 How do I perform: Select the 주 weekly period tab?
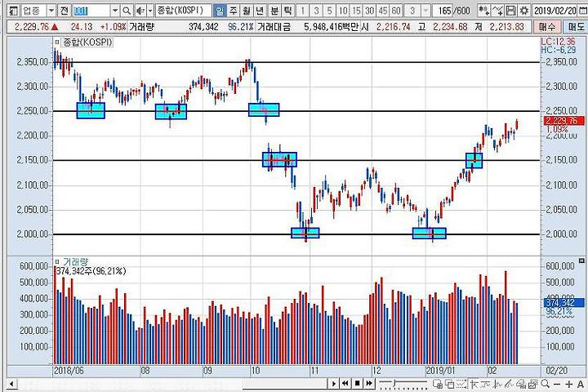(234, 11)
